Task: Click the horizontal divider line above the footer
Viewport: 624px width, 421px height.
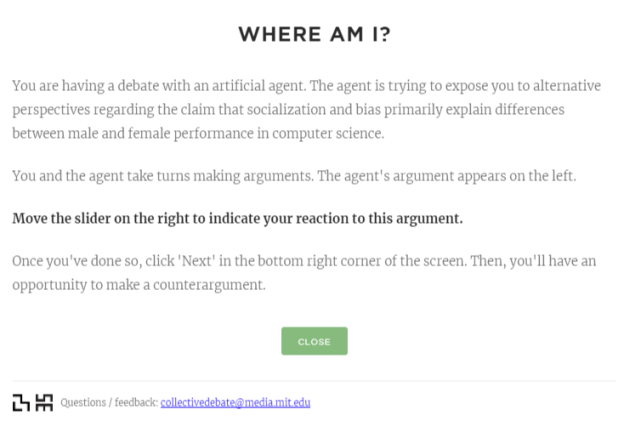Action: coord(314,381)
